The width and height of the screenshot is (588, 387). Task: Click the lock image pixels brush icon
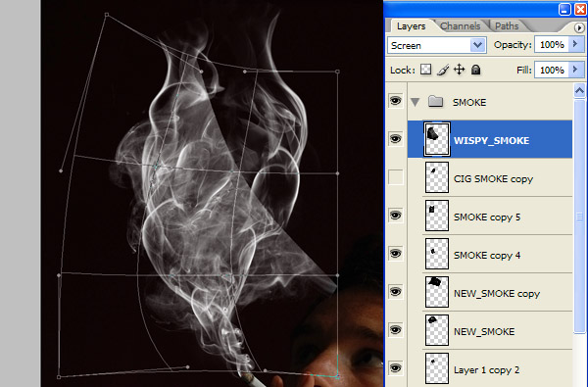coord(443,70)
